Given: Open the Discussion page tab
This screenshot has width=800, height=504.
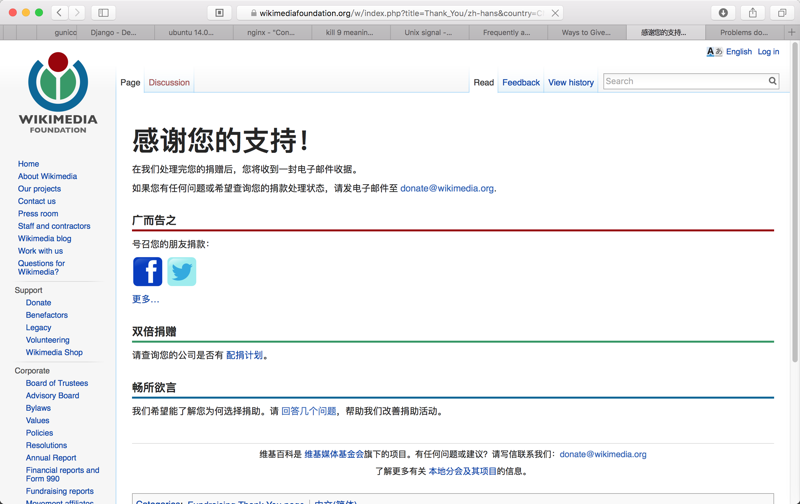Looking at the screenshot, I should click(169, 82).
